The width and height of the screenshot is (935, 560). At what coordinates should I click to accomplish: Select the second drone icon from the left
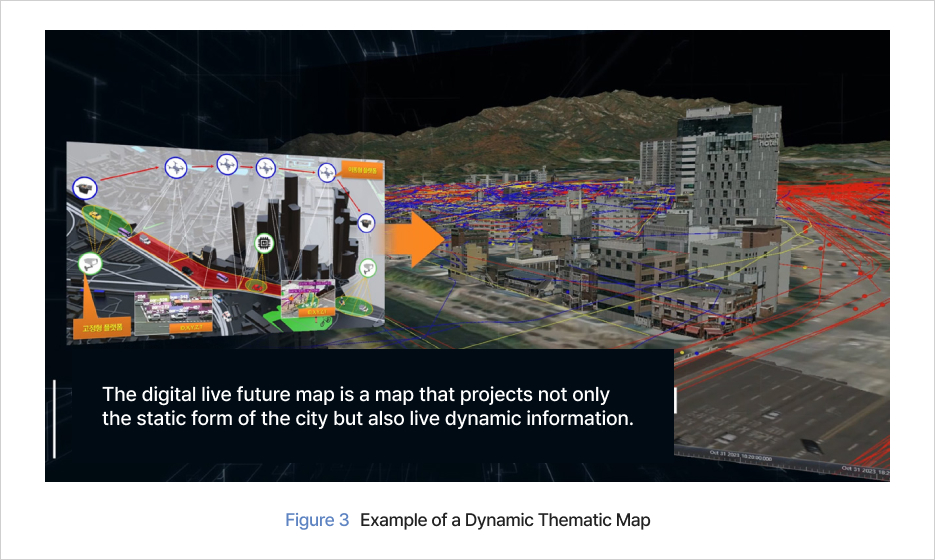click(226, 164)
